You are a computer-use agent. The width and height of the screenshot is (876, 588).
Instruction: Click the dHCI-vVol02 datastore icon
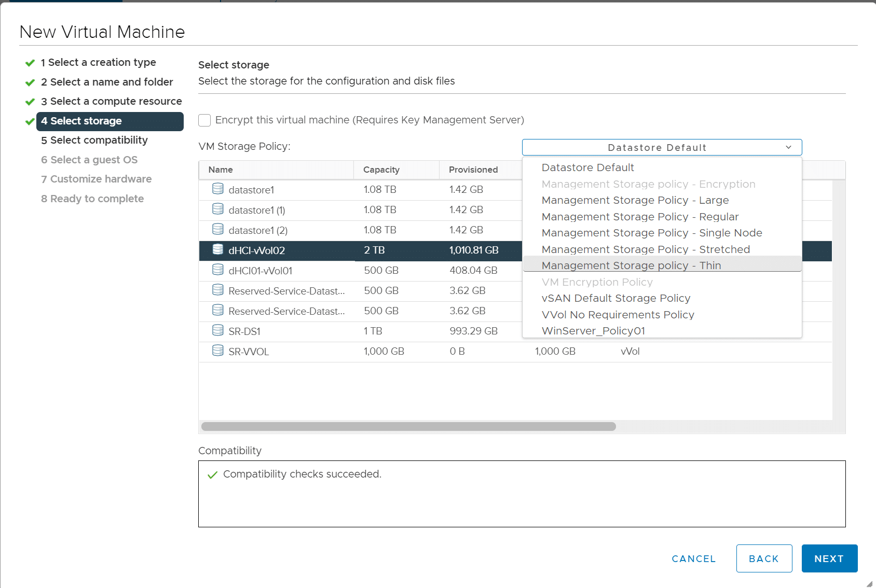click(218, 249)
